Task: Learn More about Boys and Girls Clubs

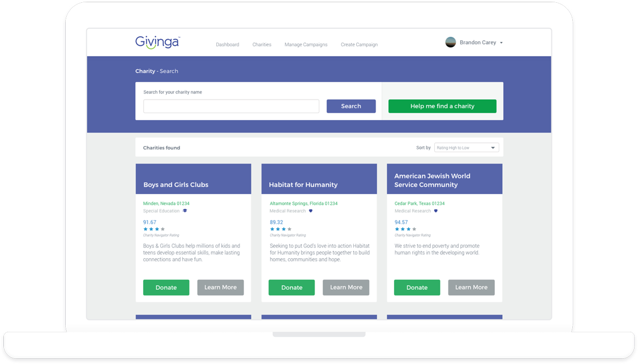Action: (221, 287)
